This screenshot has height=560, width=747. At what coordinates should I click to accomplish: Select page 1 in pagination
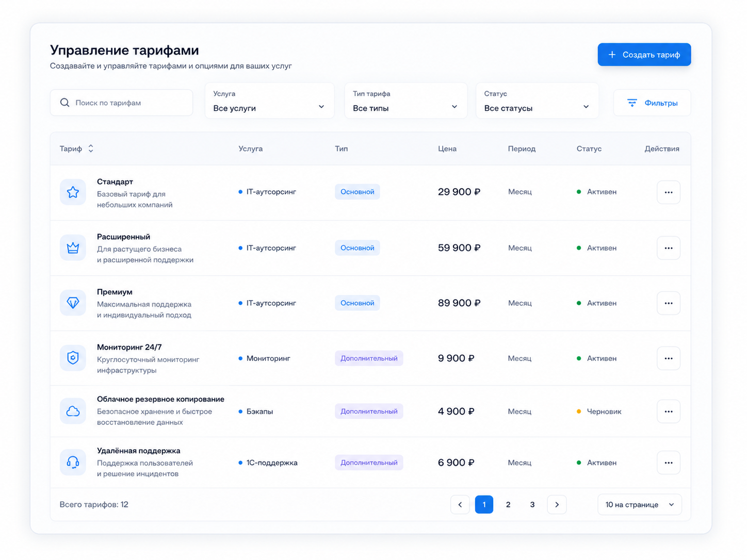pyautogui.click(x=484, y=504)
